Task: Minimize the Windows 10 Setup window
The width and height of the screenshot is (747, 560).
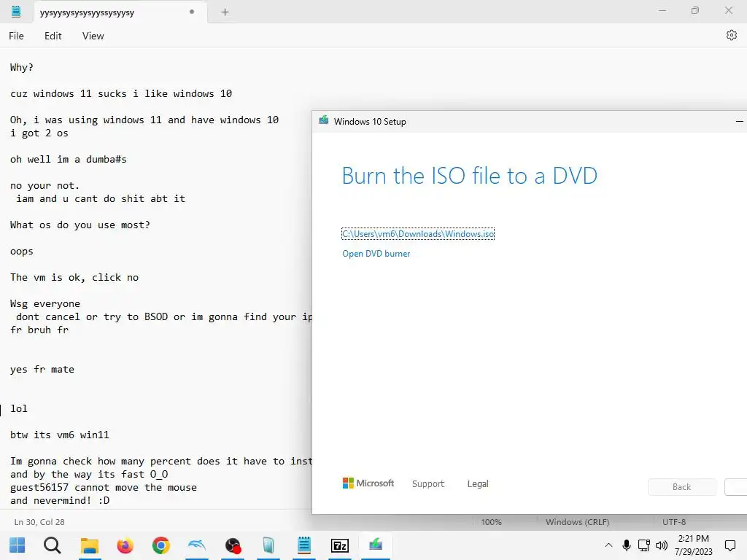Action: 740,122
